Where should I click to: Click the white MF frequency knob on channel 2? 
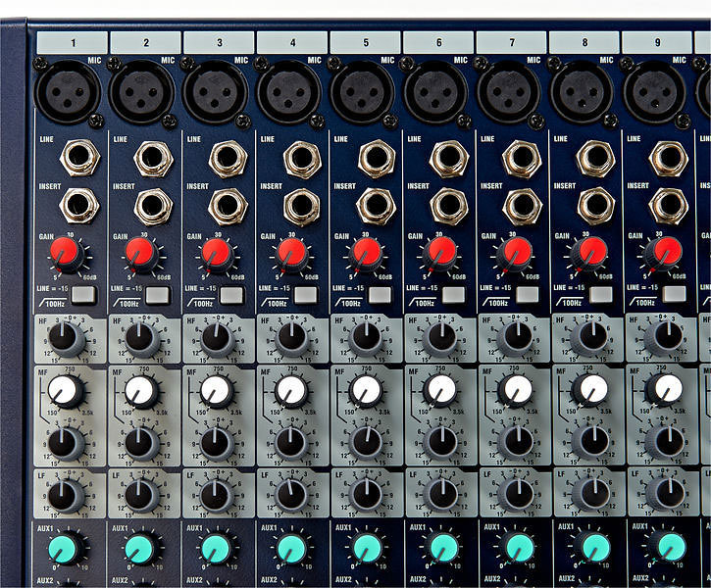(x=141, y=391)
